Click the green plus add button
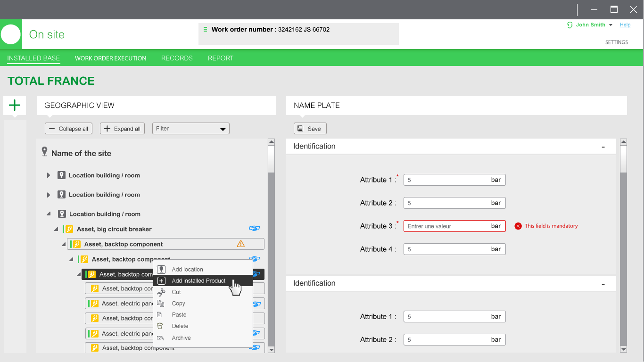This screenshot has height=362, width=644. (15, 105)
